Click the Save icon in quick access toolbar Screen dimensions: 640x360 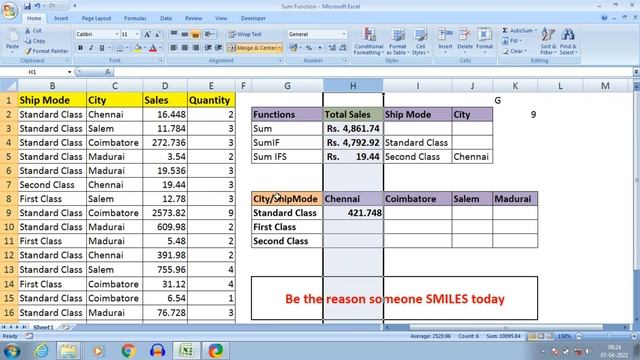click(x=27, y=6)
